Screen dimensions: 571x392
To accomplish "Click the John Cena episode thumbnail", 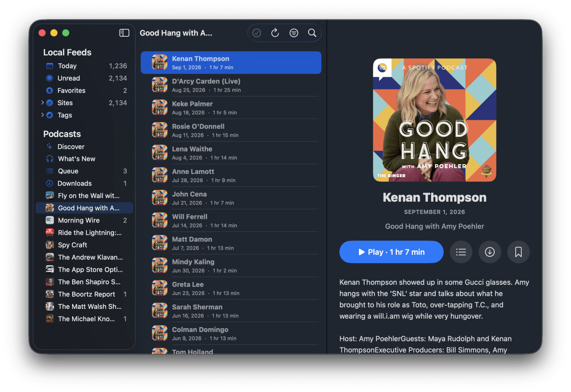I will [x=160, y=198].
